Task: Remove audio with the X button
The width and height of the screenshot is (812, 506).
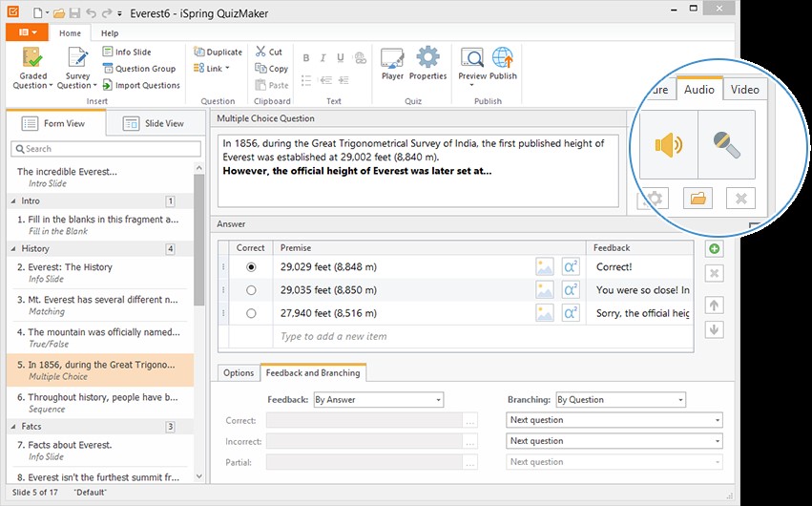Action: (740, 198)
